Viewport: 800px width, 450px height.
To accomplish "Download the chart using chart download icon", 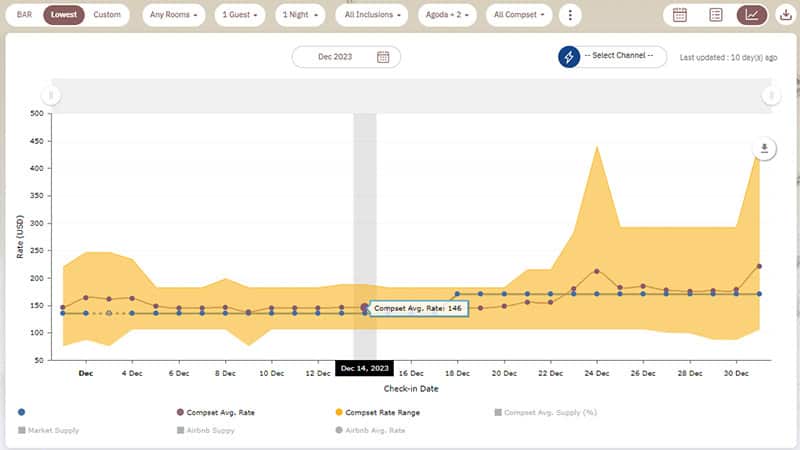I will pyautogui.click(x=764, y=149).
